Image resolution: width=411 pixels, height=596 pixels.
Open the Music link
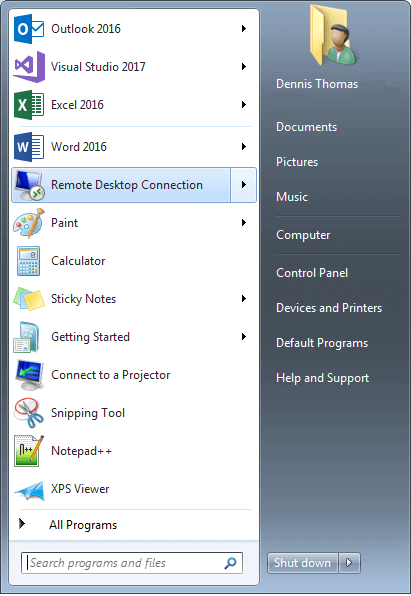coord(292,197)
